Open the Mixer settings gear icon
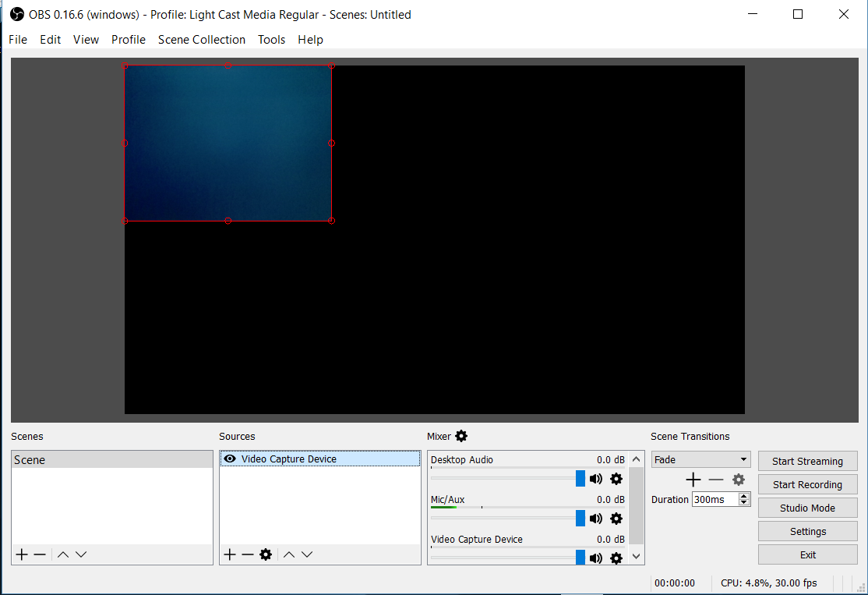Viewport: 868px width, 595px height. coord(461,436)
